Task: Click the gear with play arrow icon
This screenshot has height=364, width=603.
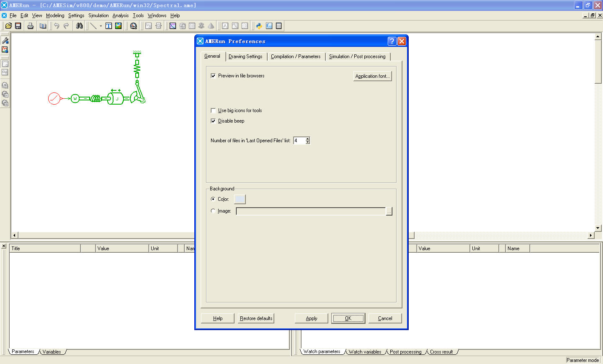Action: [5, 94]
